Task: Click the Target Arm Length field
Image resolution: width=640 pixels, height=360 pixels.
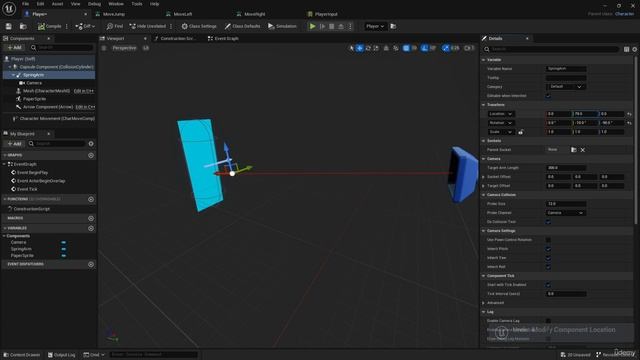Action: click(x=566, y=168)
